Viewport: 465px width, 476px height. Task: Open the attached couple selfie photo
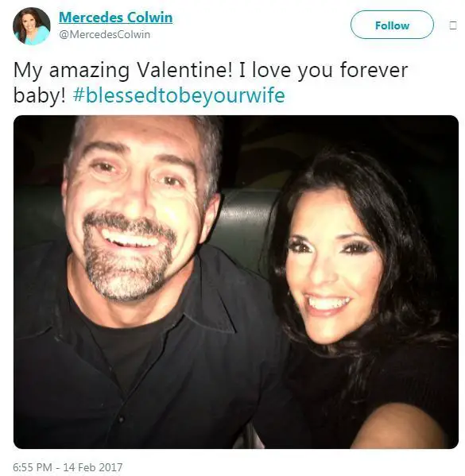(x=236, y=282)
